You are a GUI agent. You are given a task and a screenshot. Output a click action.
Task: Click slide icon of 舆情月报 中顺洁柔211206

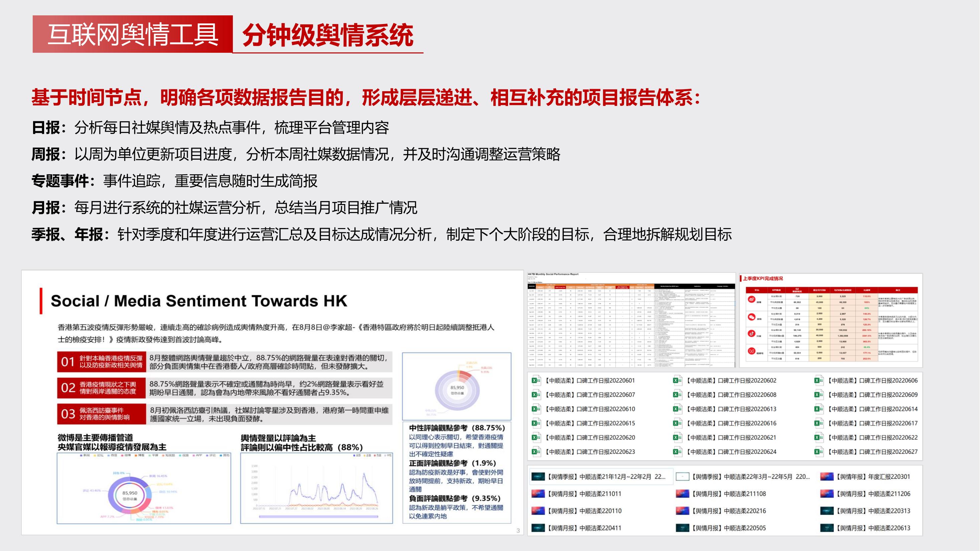[x=827, y=494]
